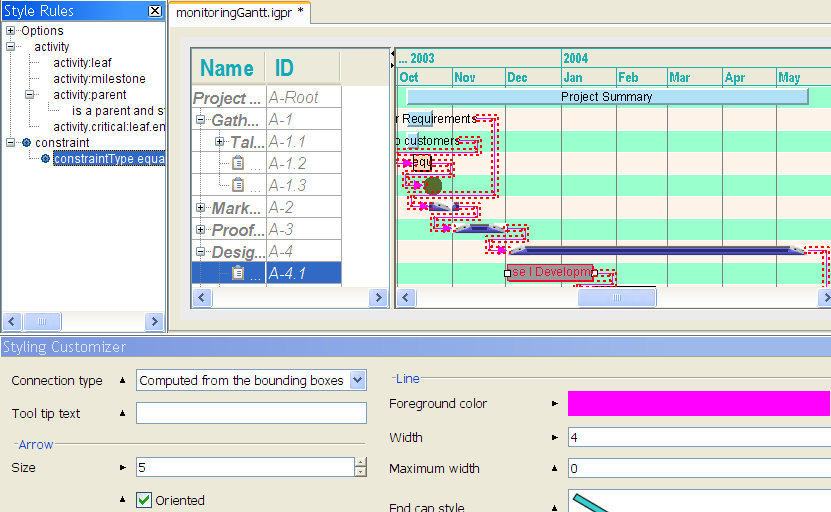831x512 pixels.
Task: Click the Project Summary bar
Action: tap(607, 97)
